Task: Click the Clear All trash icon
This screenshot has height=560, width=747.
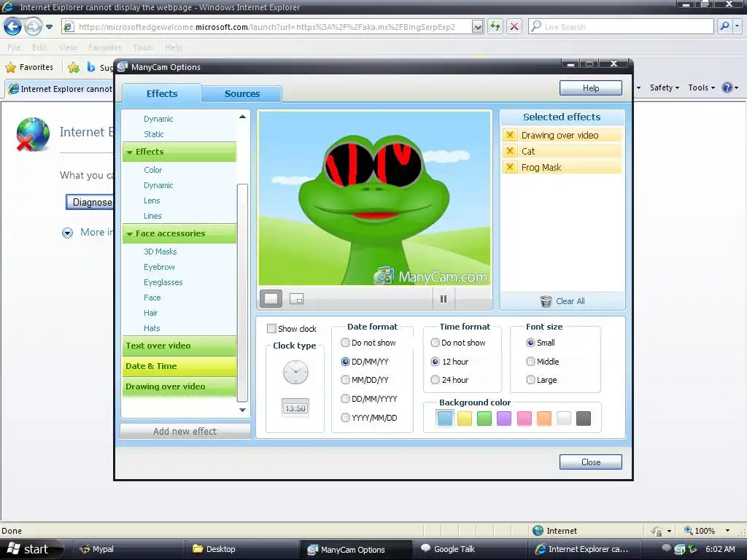Action: [546, 301]
